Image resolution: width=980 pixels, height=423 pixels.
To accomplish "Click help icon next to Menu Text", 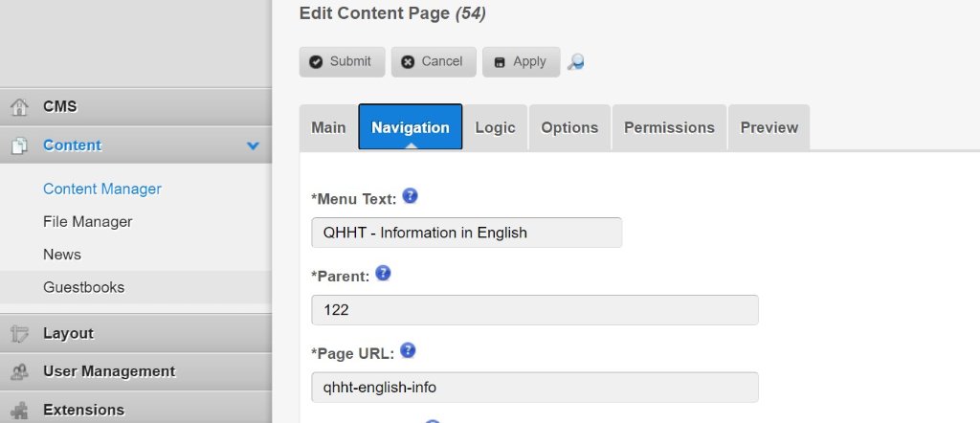I will pyautogui.click(x=410, y=196).
